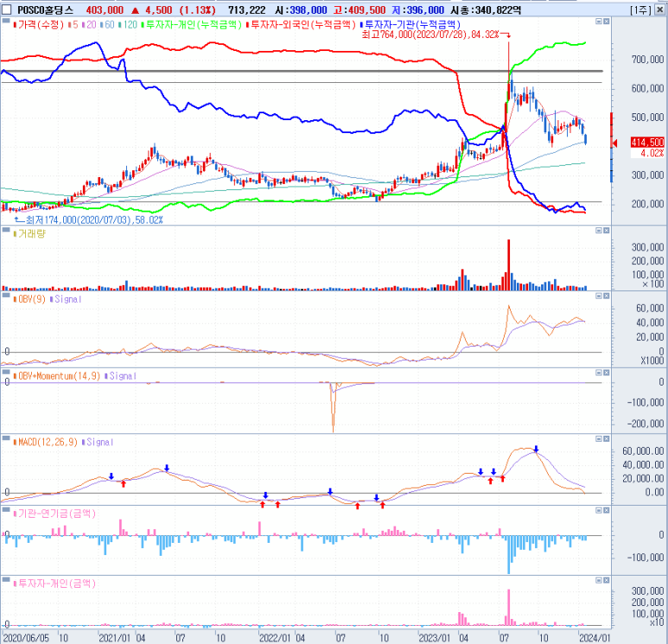This screenshot has height=644, width=668.
Task: Click Signal label in the OBV+Momentum pane
Action: pos(123,376)
